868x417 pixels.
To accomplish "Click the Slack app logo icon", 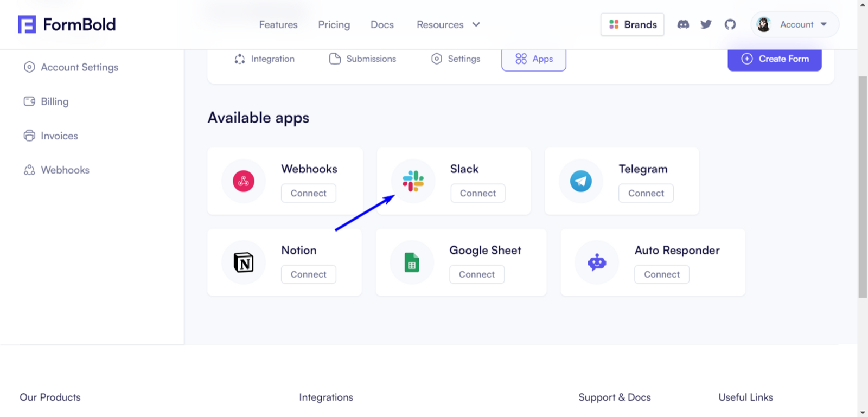I will coord(413,181).
